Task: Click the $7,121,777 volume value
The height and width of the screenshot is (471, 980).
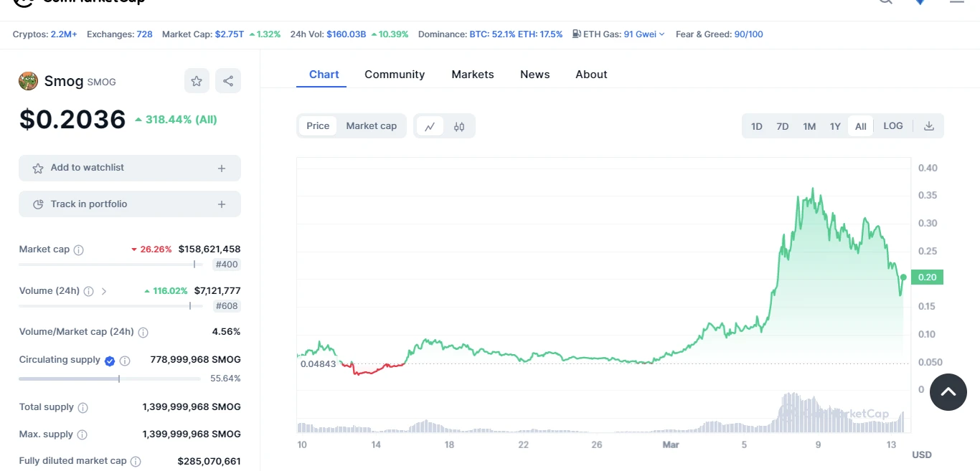Action: [x=217, y=291]
